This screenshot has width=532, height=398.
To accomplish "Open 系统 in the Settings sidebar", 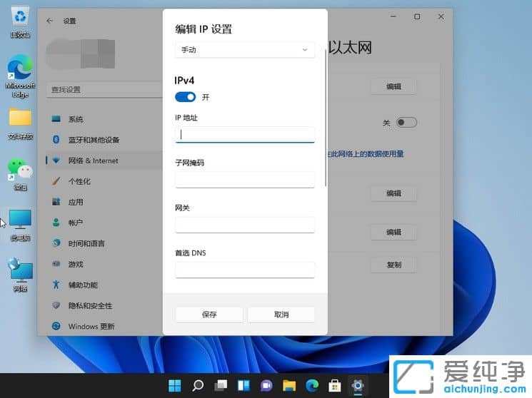I will coord(104,119).
